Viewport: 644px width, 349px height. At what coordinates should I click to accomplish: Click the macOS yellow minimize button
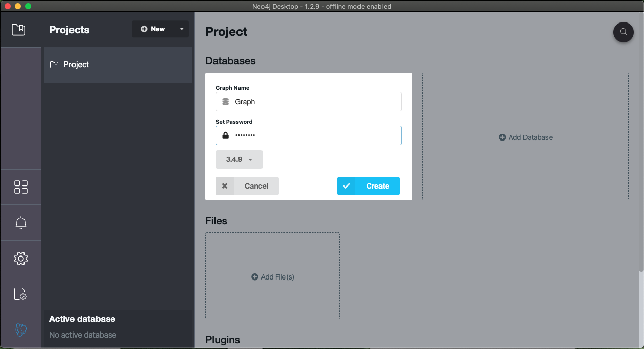point(18,6)
